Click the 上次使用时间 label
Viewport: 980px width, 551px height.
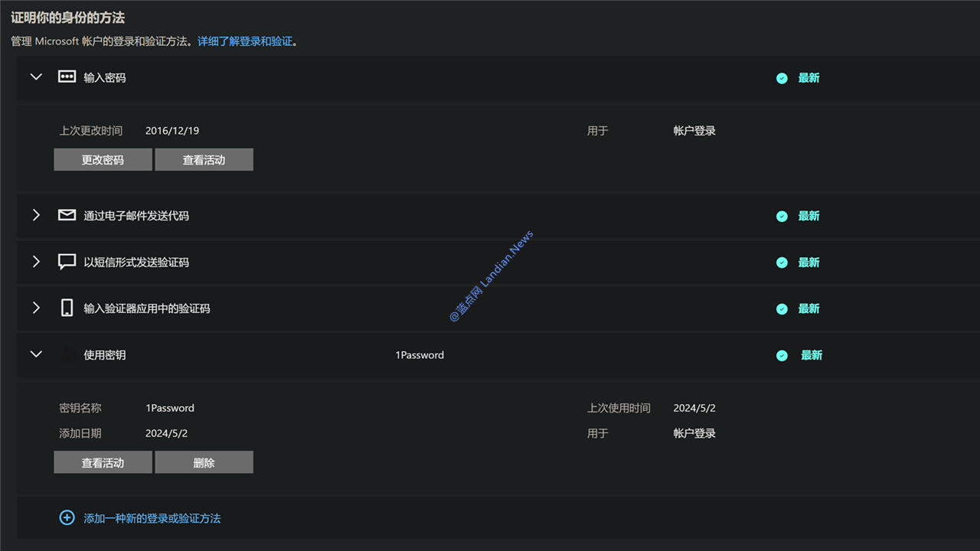pos(619,408)
